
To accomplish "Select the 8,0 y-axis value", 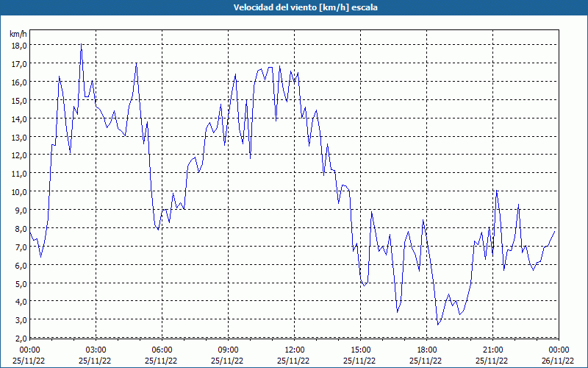I will click(21, 229).
